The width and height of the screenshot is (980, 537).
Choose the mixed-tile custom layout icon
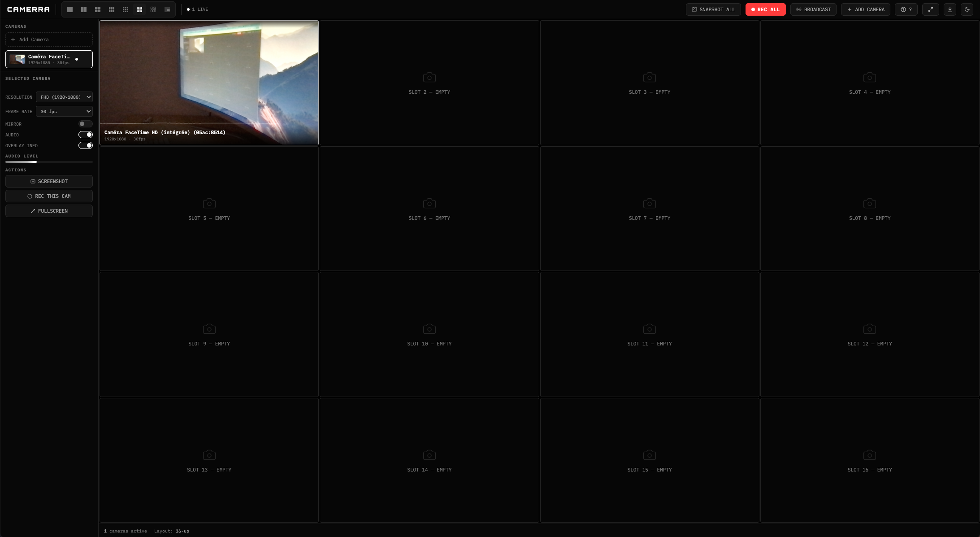(153, 9)
